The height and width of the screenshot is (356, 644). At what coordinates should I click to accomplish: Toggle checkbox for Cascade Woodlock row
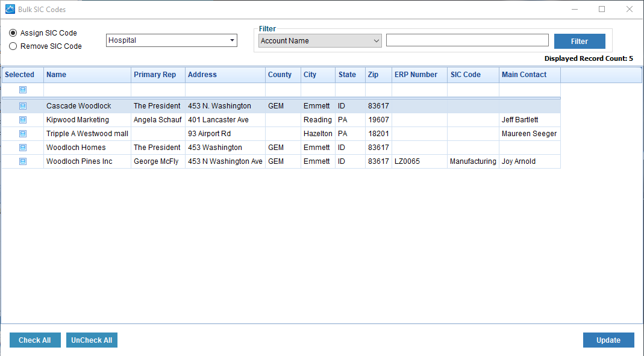click(x=23, y=106)
